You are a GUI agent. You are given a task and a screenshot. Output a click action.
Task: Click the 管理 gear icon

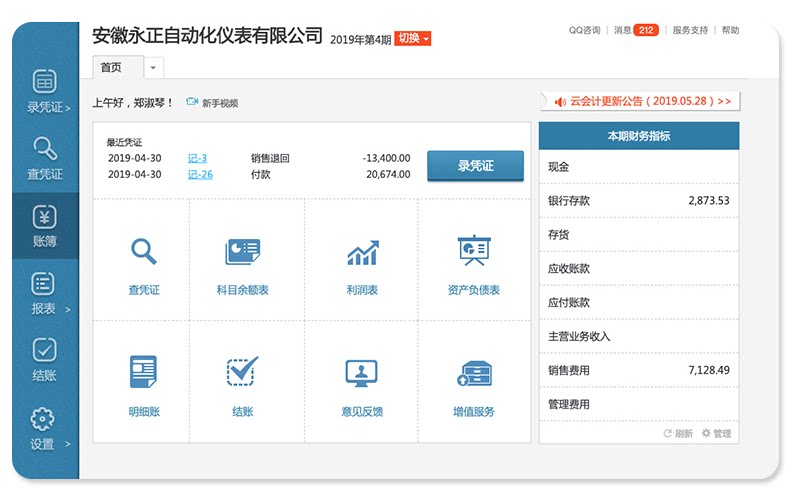[x=706, y=433]
